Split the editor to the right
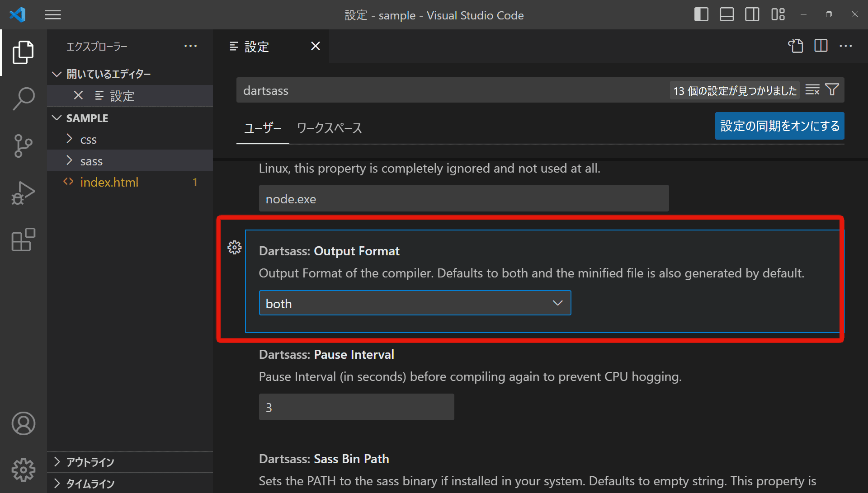This screenshot has height=493, width=868. [821, 46]
